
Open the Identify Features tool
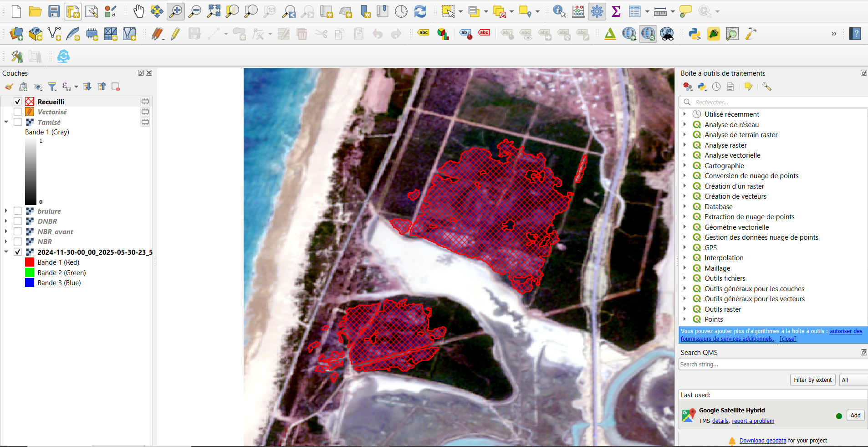[x=559, y=11]
